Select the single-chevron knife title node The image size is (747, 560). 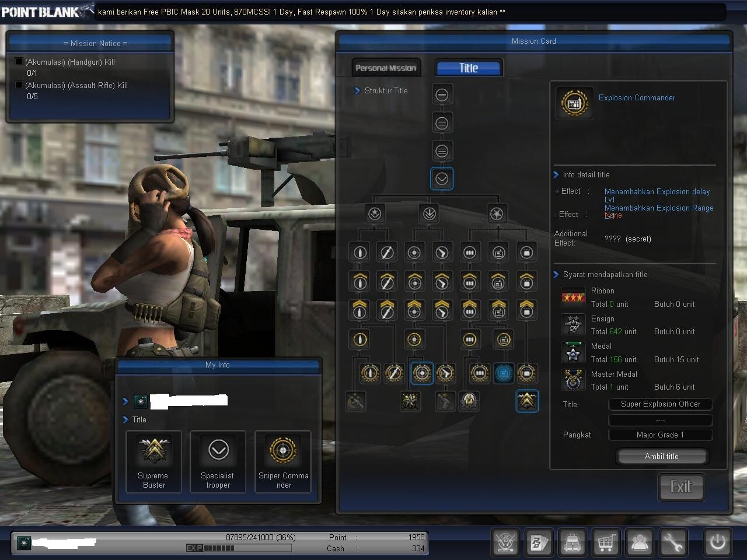387,281
